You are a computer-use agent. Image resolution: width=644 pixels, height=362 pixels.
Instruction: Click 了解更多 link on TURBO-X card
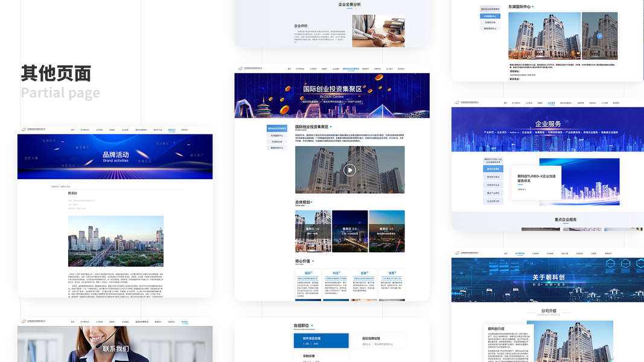(521, 189)
